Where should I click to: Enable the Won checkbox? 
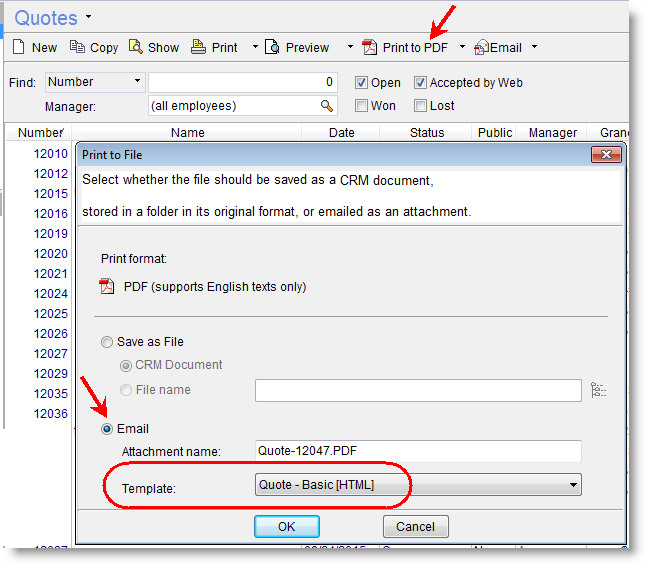click(361, 105)
